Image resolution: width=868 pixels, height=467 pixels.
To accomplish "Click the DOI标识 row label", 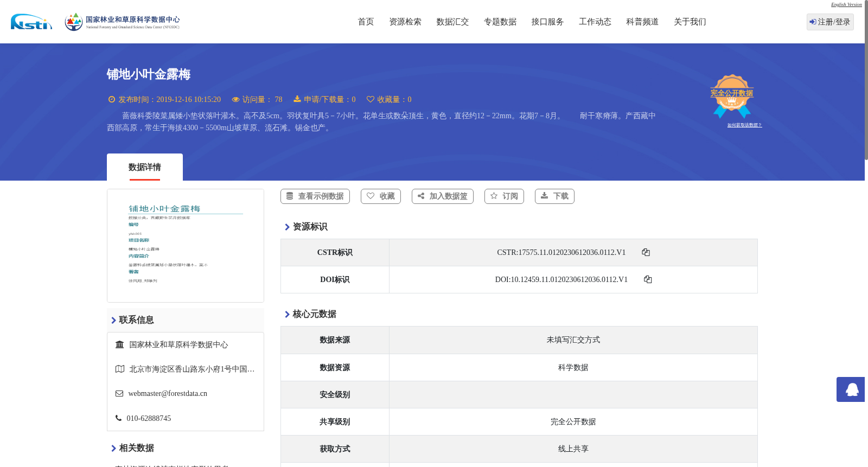I will point(335,279).
